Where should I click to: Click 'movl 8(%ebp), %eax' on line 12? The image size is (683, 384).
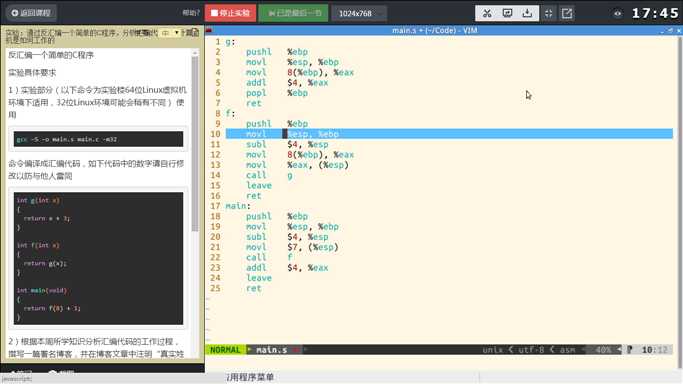300,155
